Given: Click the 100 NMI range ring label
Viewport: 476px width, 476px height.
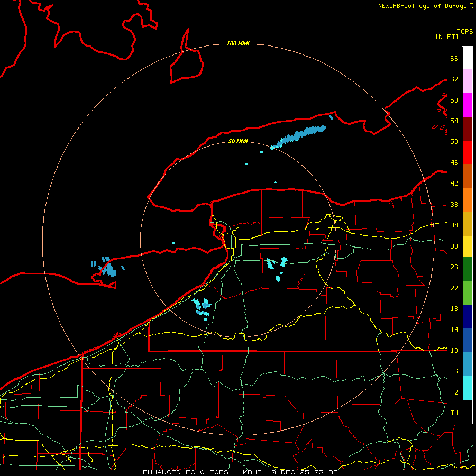Looking at the screenshot, I should (239, 43).
